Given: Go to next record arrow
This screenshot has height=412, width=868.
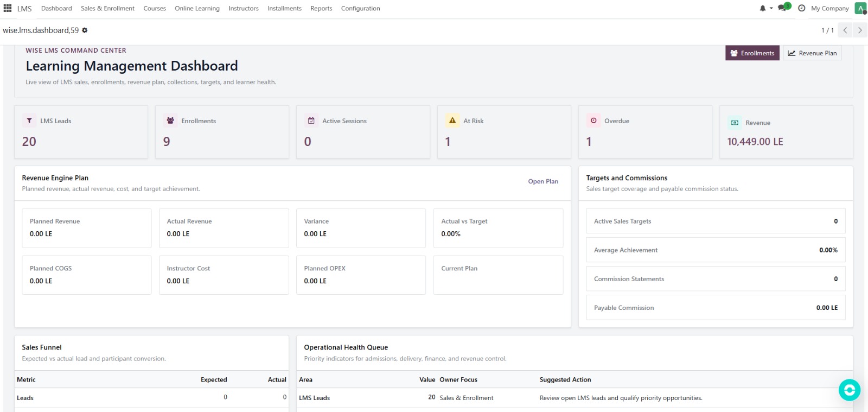Looking at the screenshot, I should 859,30.
